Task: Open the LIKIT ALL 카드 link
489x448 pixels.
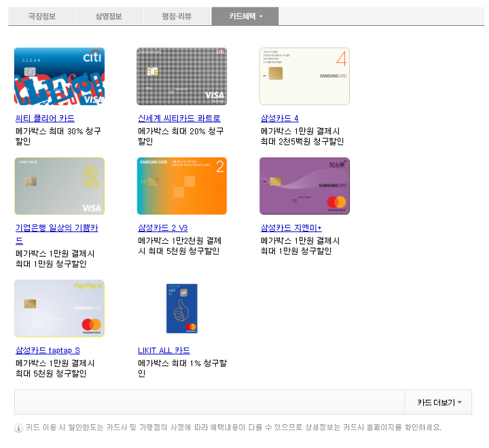Action: [164, 350]
